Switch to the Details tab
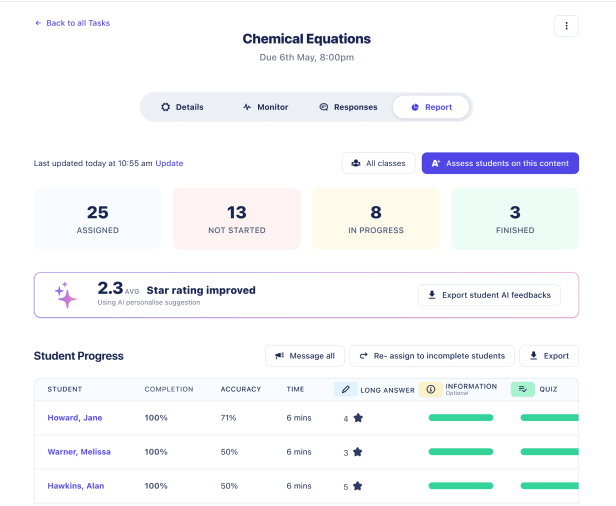The image size is (616, 506). point(182,107)
